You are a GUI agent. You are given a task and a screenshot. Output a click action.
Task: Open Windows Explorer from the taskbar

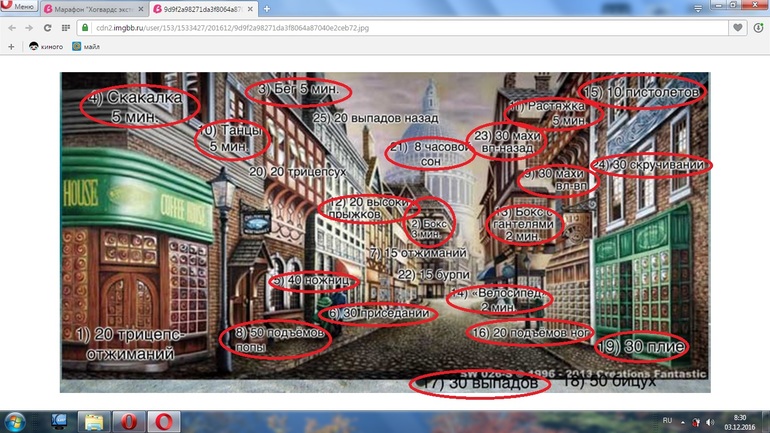[x=93, y=422]
